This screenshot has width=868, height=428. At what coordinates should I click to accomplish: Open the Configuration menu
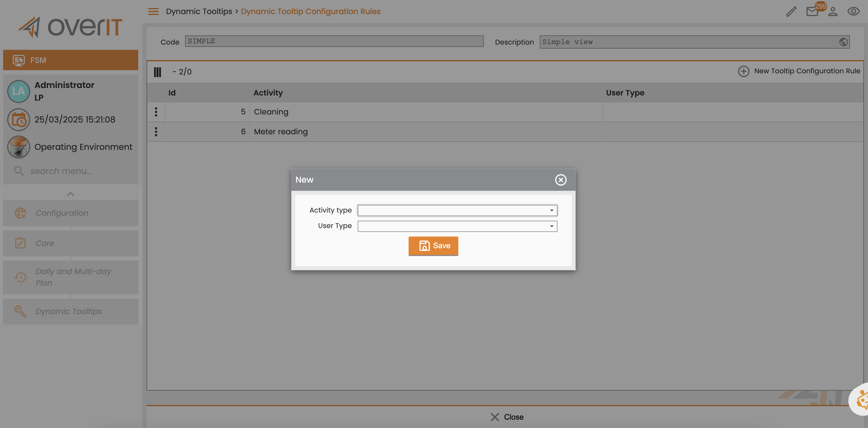(x=70, y=213)
